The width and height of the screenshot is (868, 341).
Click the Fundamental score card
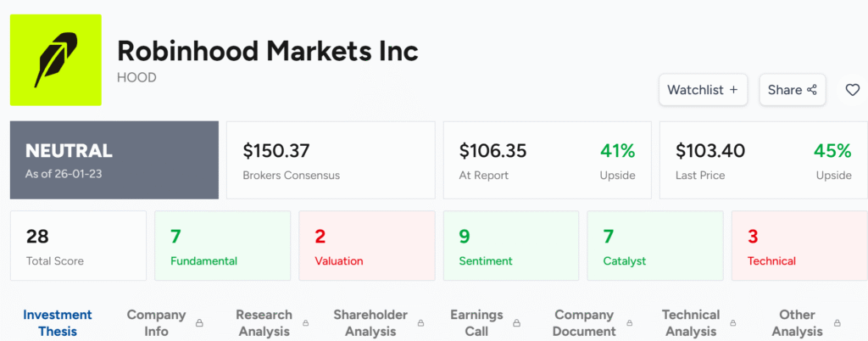[222, 246]
